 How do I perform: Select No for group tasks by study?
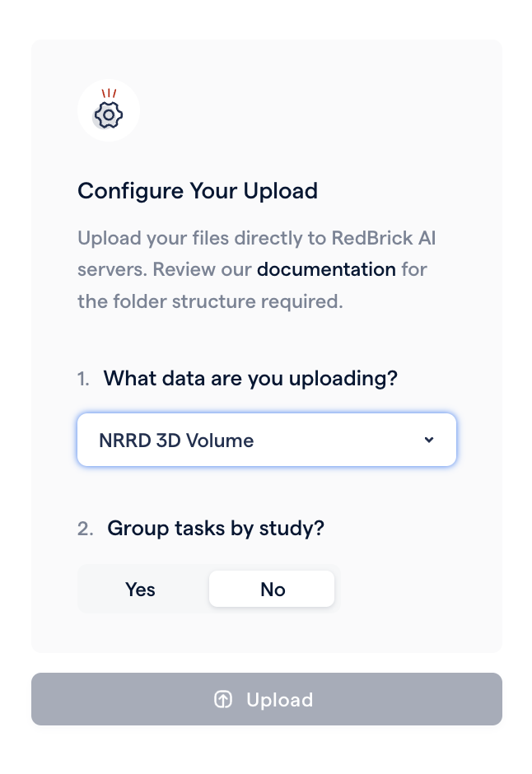[272, 589]
